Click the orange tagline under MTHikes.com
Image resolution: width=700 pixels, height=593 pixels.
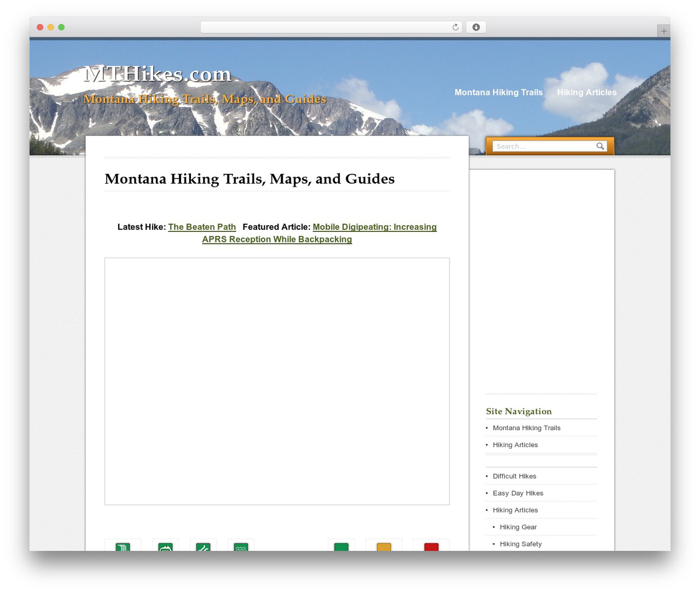point(205,99)
